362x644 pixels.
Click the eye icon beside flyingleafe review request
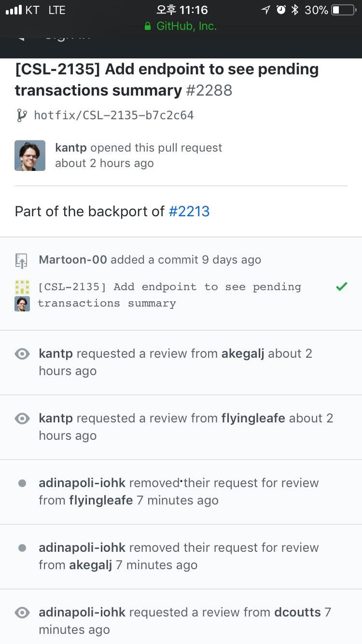click(x=22, y=419)
